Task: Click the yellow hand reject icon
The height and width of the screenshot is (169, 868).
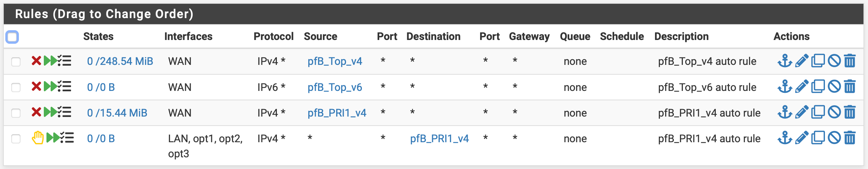Action: coord(37,138)
